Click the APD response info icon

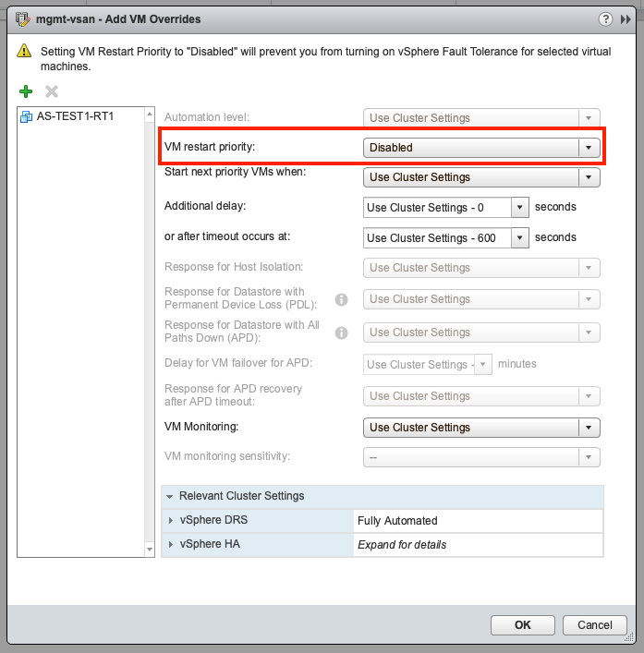pos(341,333)
